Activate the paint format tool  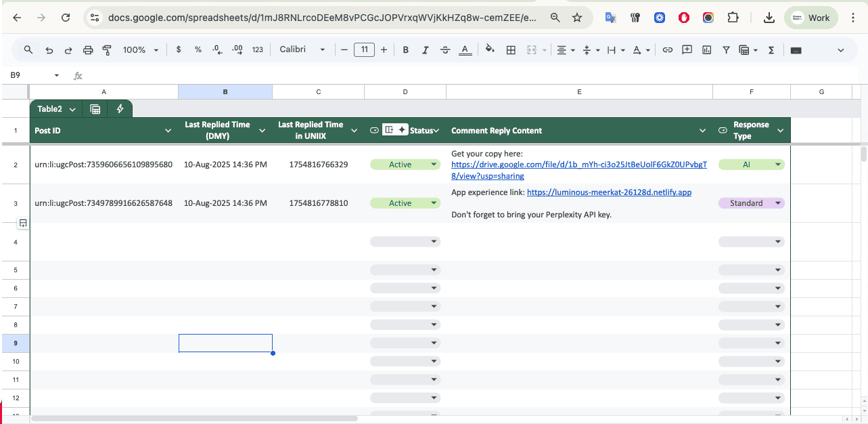pos(107,49)
